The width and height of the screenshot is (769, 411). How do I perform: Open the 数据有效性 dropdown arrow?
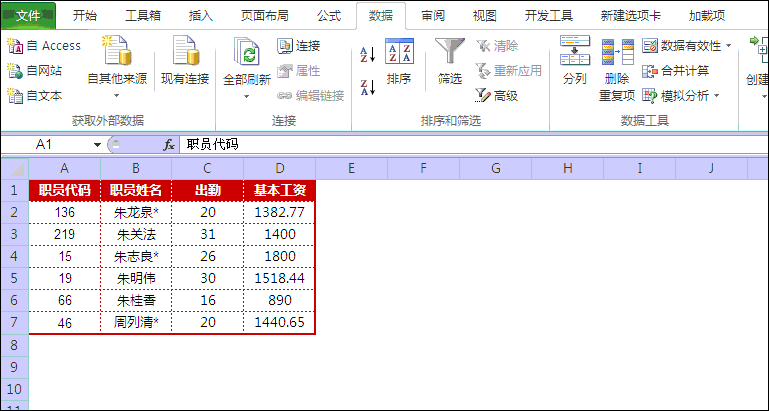[x=728, y=46]
